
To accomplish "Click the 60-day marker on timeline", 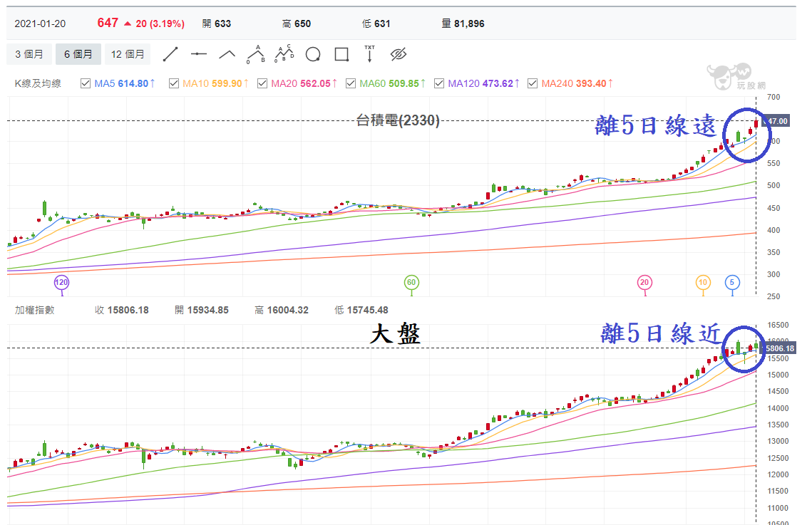I will (x=411, y=282).
